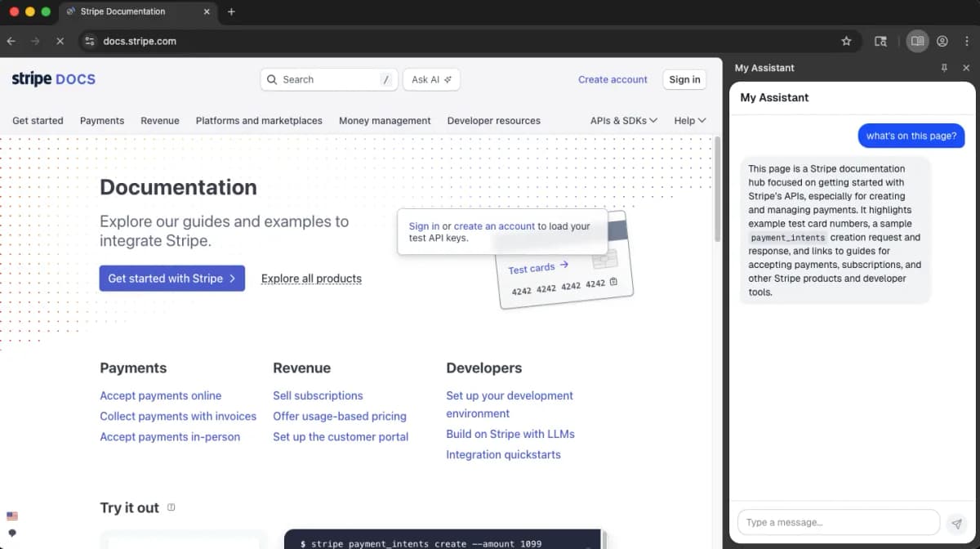Select Payments in the navigation bar
Image resolution: width=980 pixels, height=549 pixels.
(102, 120)
